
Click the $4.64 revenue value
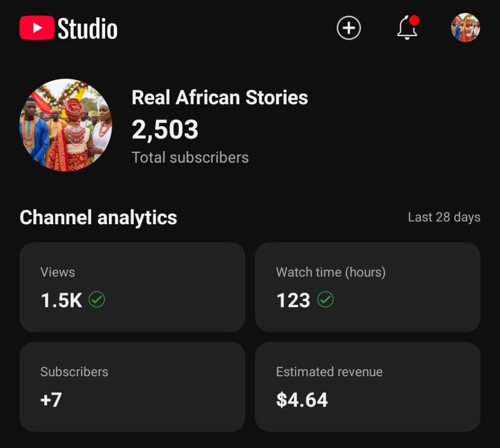tap(302, 400)
